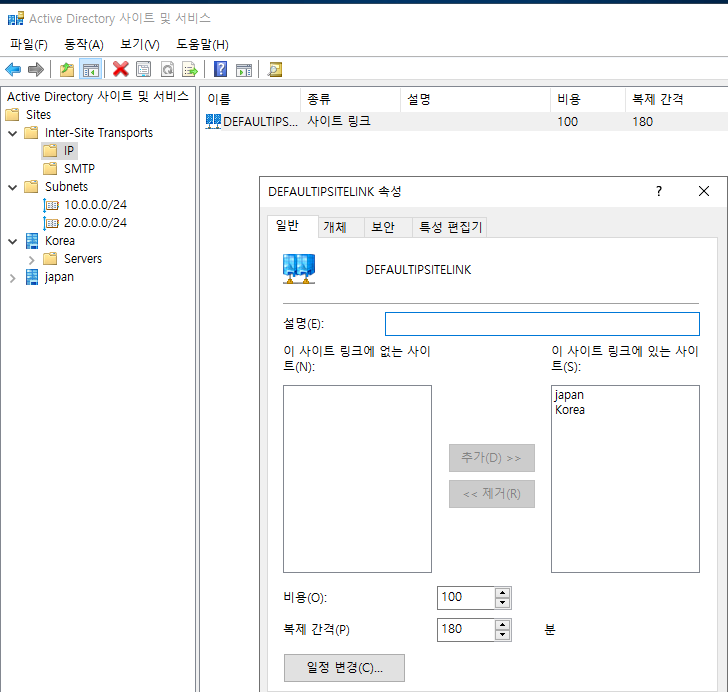Click the Export list toolbar icon
Image resolution: width=728 pixels, height=692 pixels.
click(x=190, y=70)
